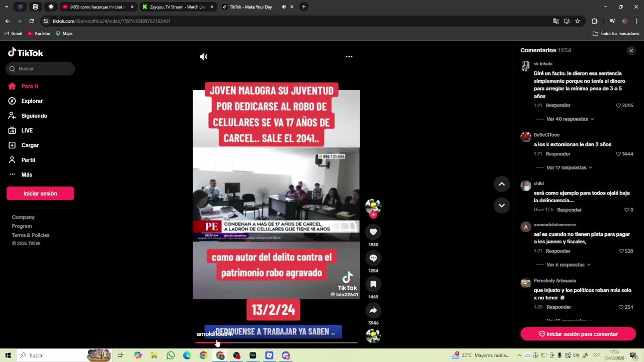This screenshot has height=362, width=644.
Task: Expand Ver 17 respuestas replies
Action: pos(569,167)
